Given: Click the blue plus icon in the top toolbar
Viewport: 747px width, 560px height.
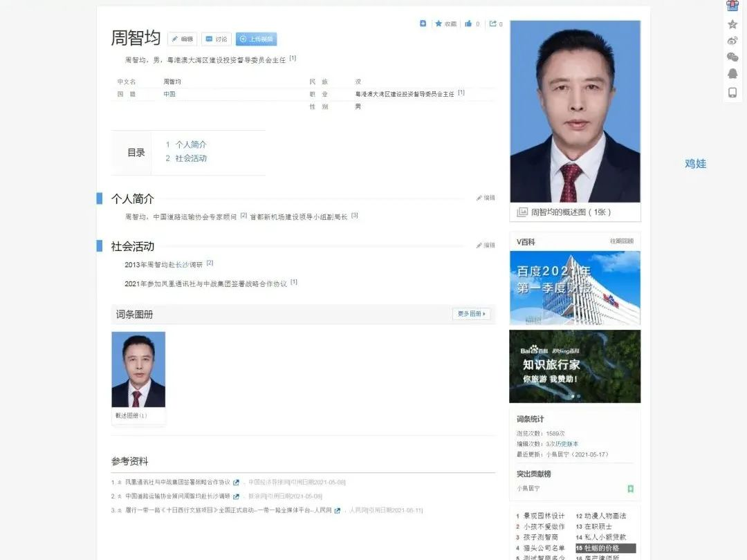Looking at the screenshot, I should pyautogui.click(x=423, y=24).
